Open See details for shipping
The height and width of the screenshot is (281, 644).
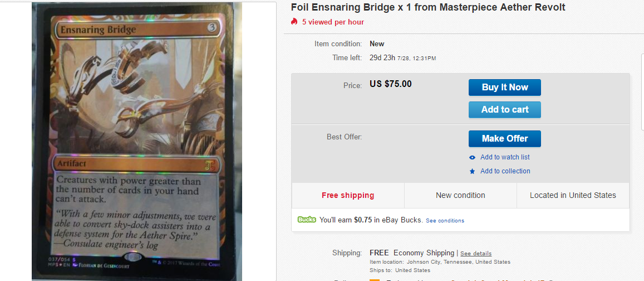pos(476,254)
